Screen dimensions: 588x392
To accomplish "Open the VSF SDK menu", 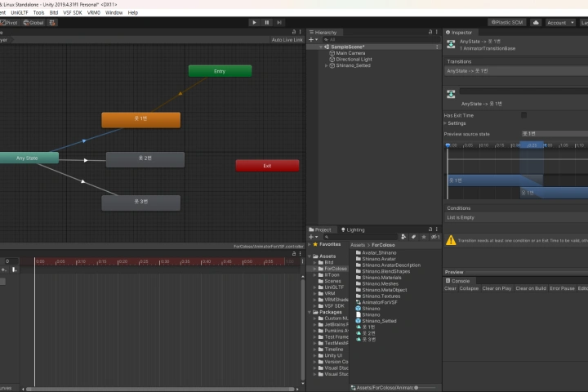I will 73,12.
